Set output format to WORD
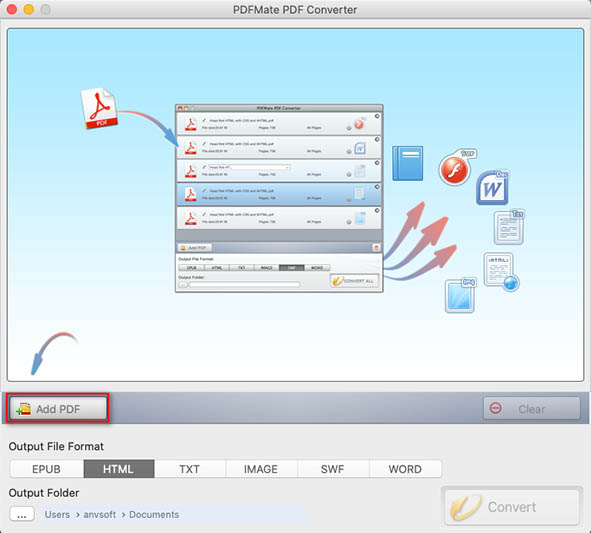The image size is (591, 533). tap(405, 469)
